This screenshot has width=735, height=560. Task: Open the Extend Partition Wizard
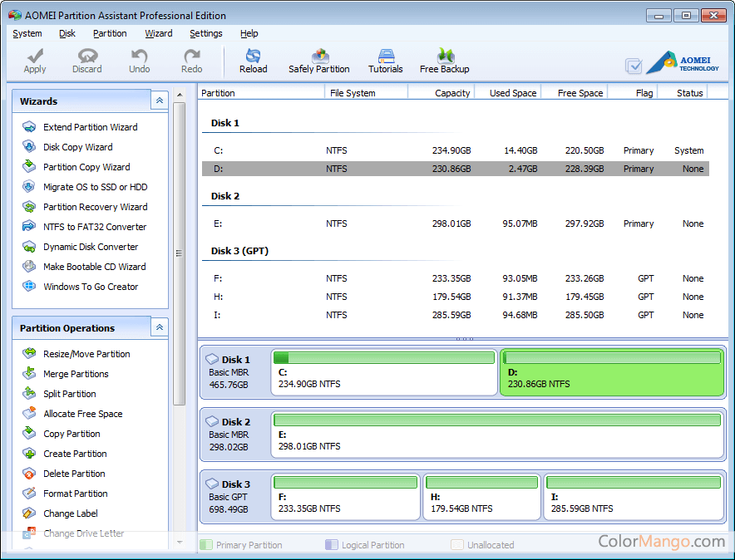click(90, 127)
